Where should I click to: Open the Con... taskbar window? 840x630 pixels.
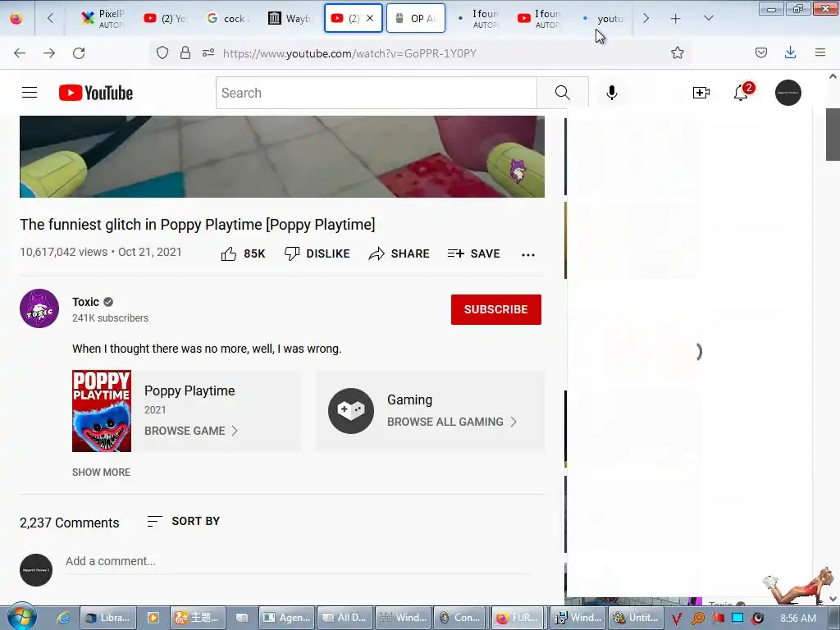click(x=460, y=618)
